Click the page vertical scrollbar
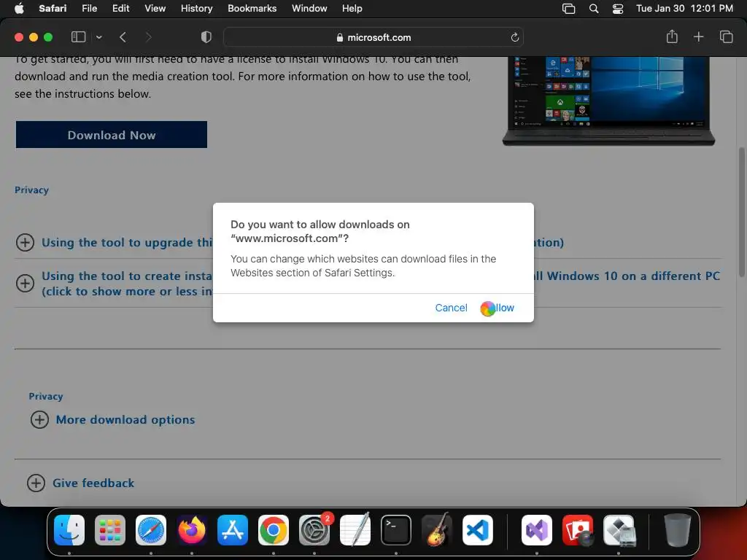The height and width of the screenshot is (560, 747). (x=741, y=212)
